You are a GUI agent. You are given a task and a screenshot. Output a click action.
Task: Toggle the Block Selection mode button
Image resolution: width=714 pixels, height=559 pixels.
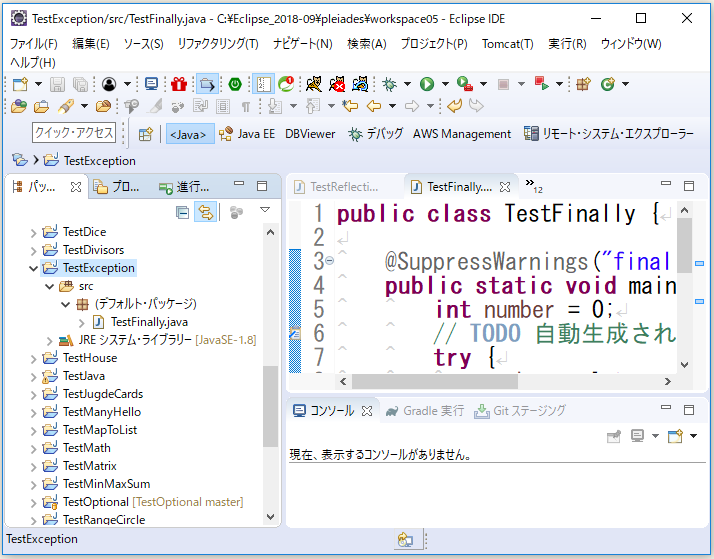point(223,107)
